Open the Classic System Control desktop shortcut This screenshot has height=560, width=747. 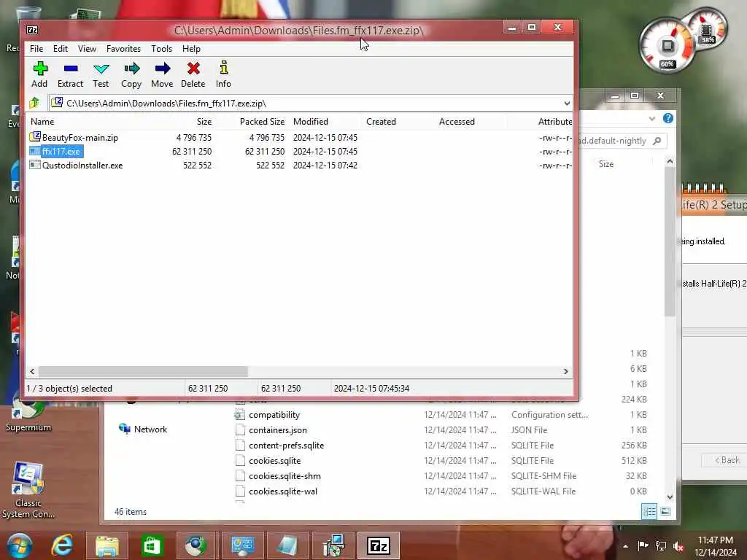[28, 491]
